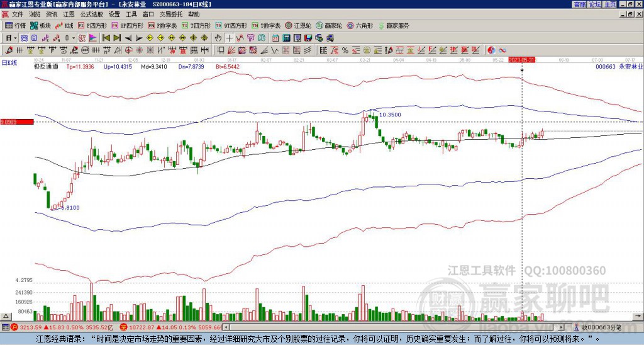This screenshot has height=345, width=644.
Task: Open the 工具 menu
Action: 131,14
